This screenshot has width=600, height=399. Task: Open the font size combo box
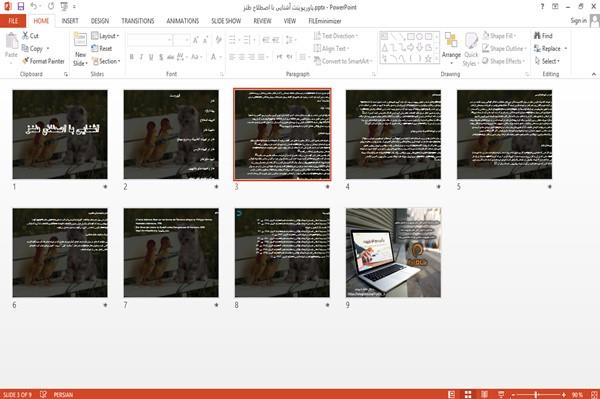181,40
